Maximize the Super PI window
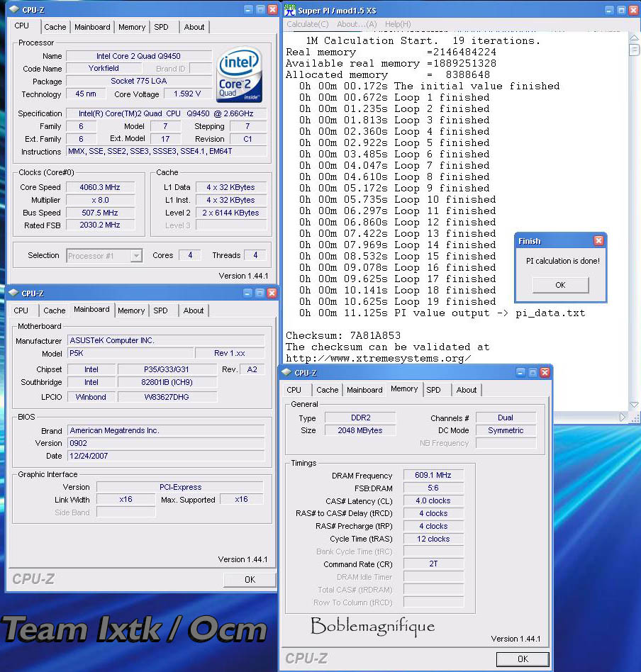Viewport: 641px width, 672px height. coord(621,11)
